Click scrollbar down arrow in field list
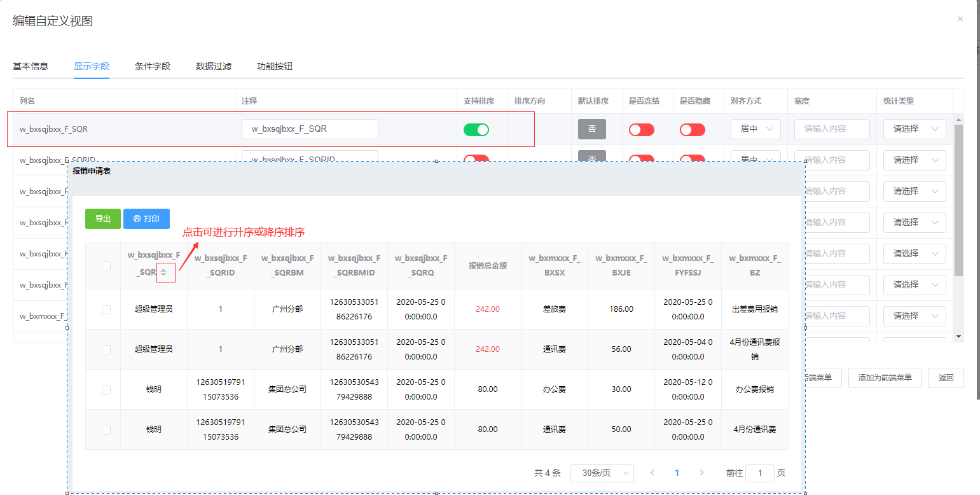Screen dimensions: 980x495 [959, 336]
